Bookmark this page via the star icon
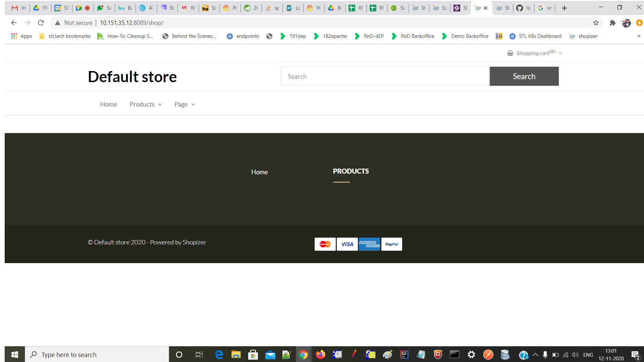The image size is (644, 362). [596, 22]
